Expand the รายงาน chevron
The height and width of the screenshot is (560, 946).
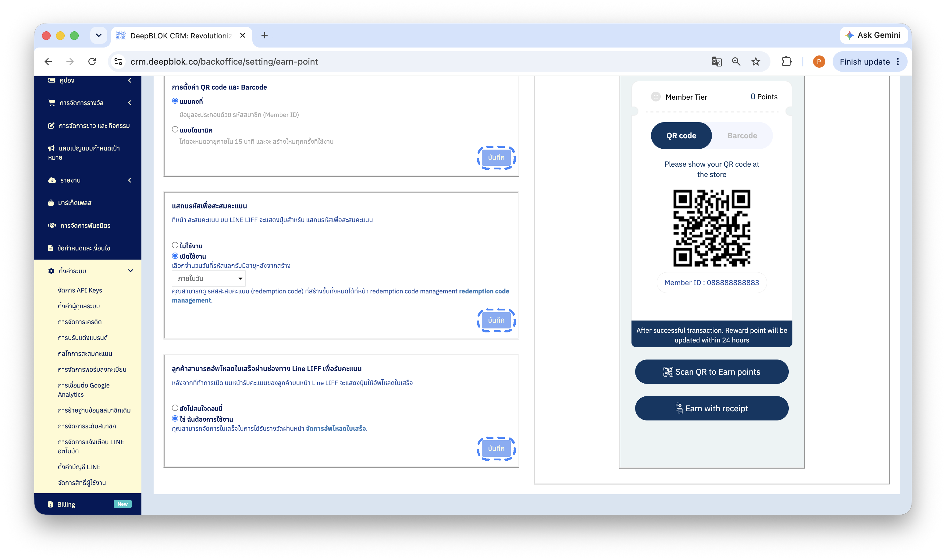pos(130,180)
